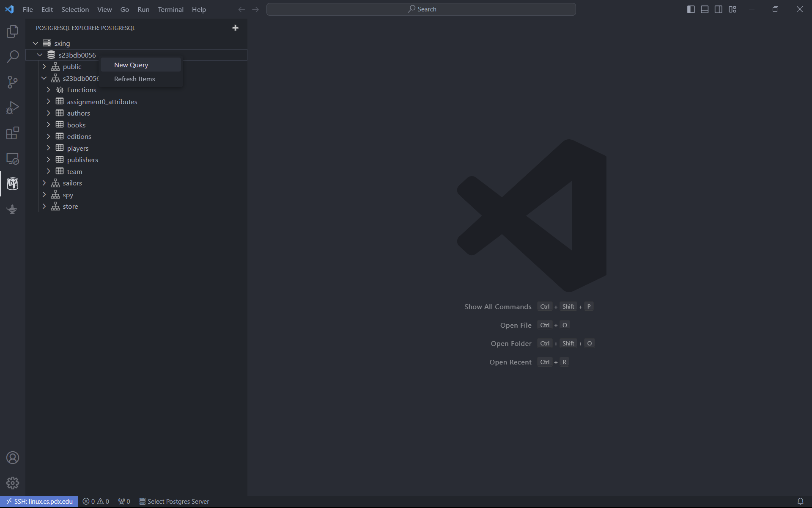Collapse the sxing connection node
Image resolution: width=812 pixels, height=508 pixels.
tap(36, 43)
